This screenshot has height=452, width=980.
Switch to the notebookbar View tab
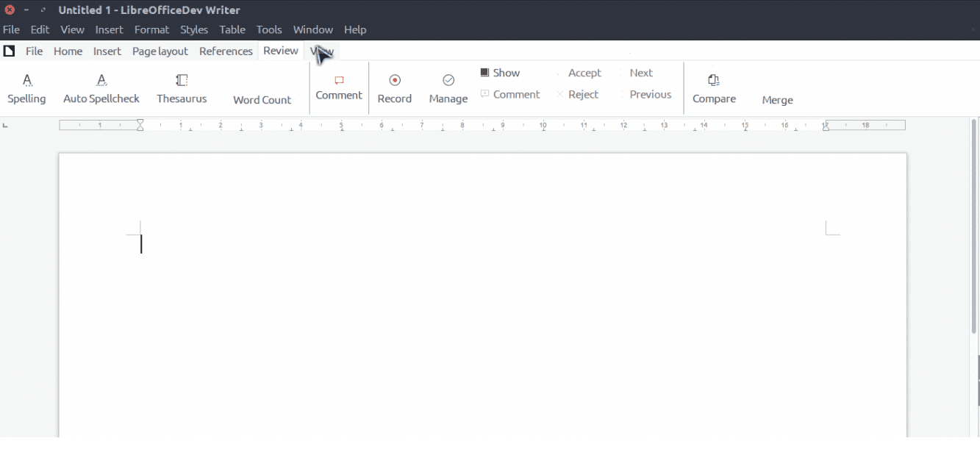[x=322, y=51]
